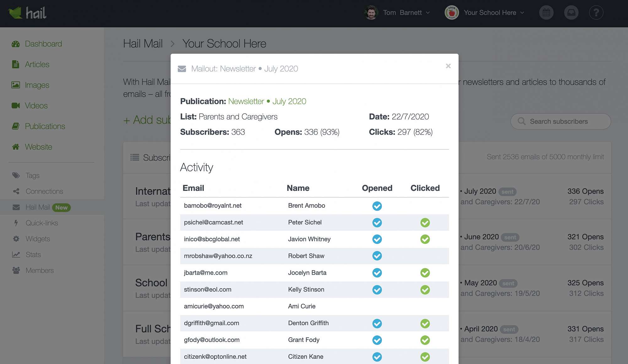Click the Quick-links lightning bolt icon
Image resolution: width=628 pixels, height=364 pixels.
(16, 223)
